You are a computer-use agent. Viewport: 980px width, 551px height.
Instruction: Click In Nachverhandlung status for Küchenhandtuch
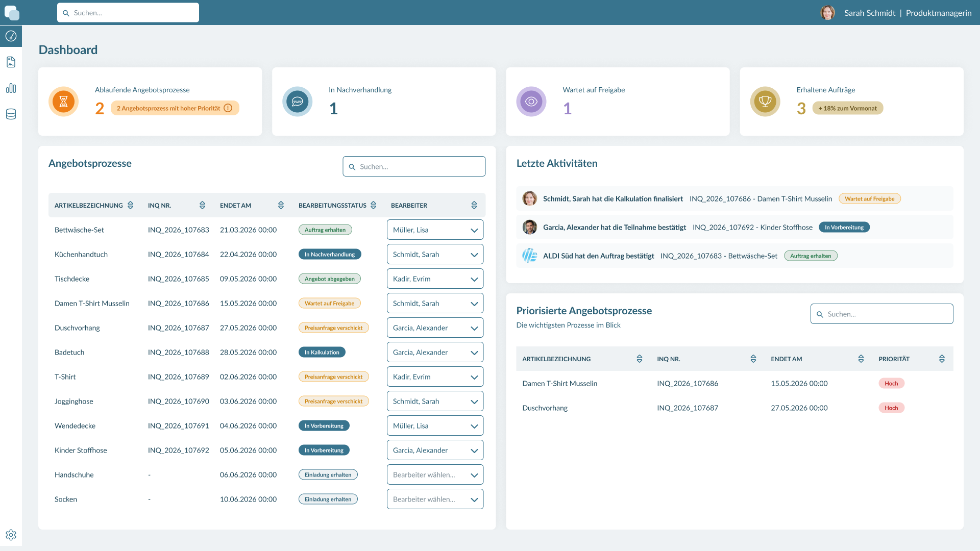click(x=330, y=254)
